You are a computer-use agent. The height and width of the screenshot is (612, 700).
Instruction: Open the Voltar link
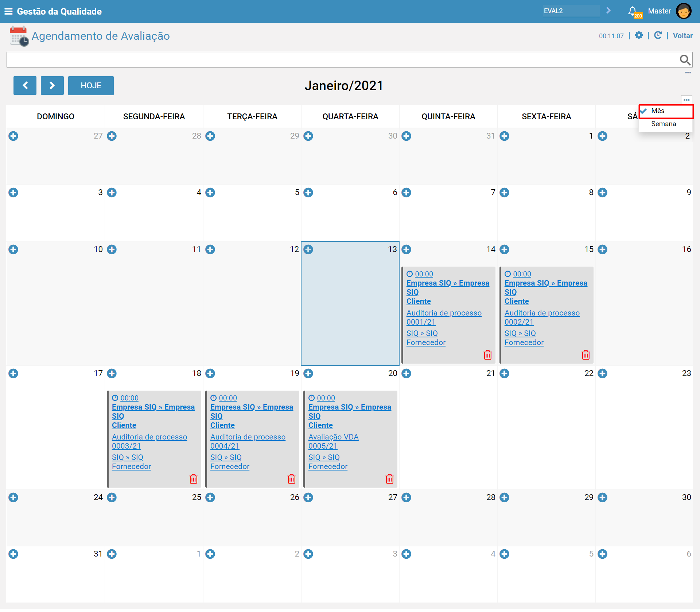tap(682, 36)
